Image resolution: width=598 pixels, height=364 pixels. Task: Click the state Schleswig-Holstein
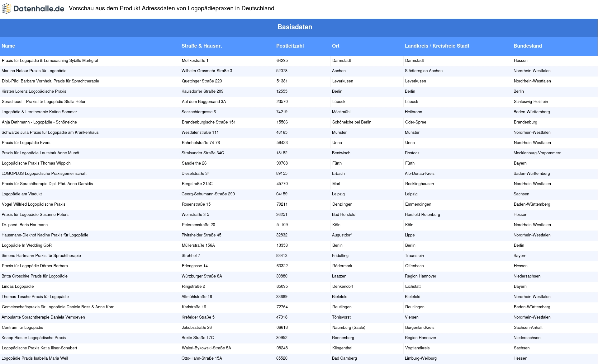531,102
